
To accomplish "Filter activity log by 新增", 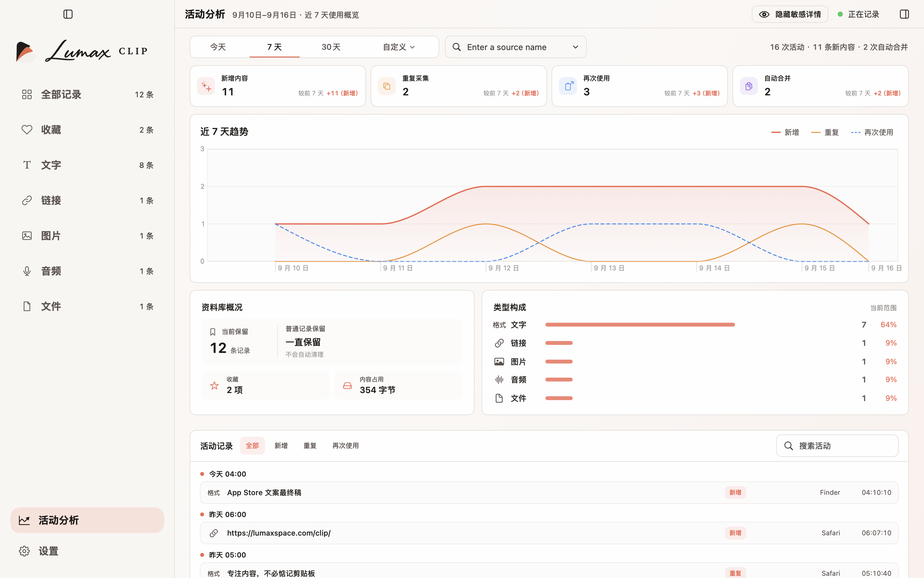I will click(x=281, y=446).
